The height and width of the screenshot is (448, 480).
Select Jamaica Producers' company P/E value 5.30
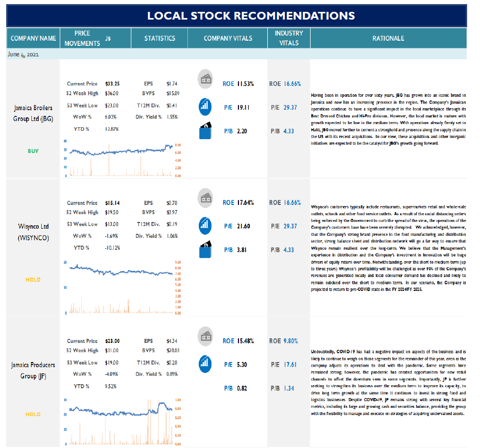click(242, 365)
